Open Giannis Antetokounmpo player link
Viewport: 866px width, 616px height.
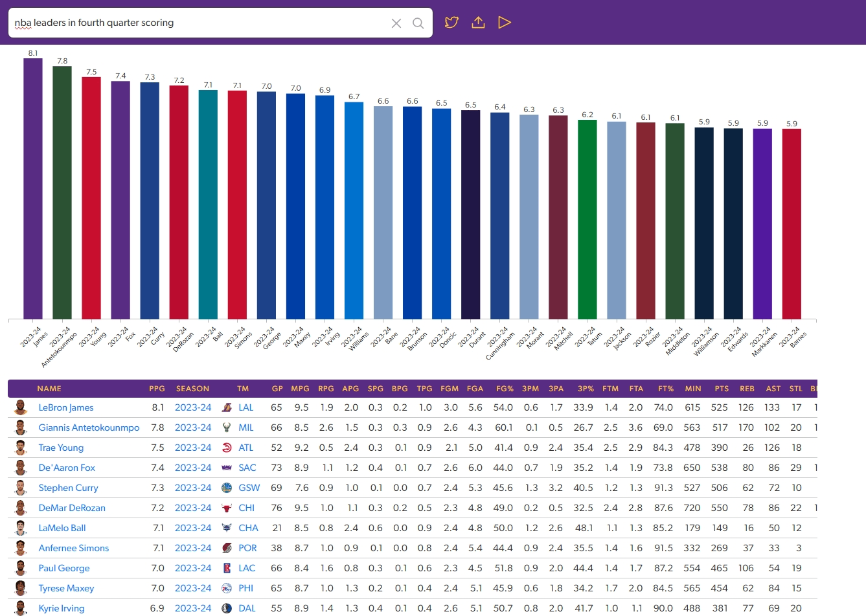[x=89, y=428]
